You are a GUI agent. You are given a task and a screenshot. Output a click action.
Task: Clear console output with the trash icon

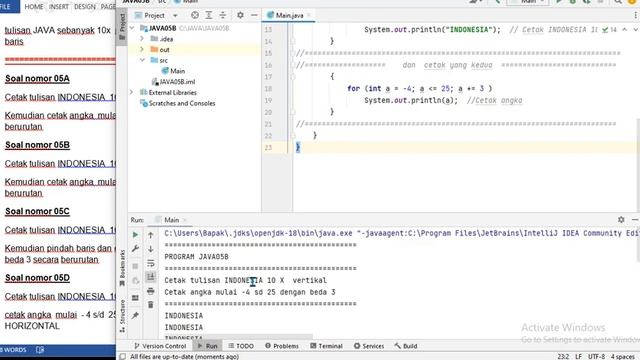[x=151, y=305]
